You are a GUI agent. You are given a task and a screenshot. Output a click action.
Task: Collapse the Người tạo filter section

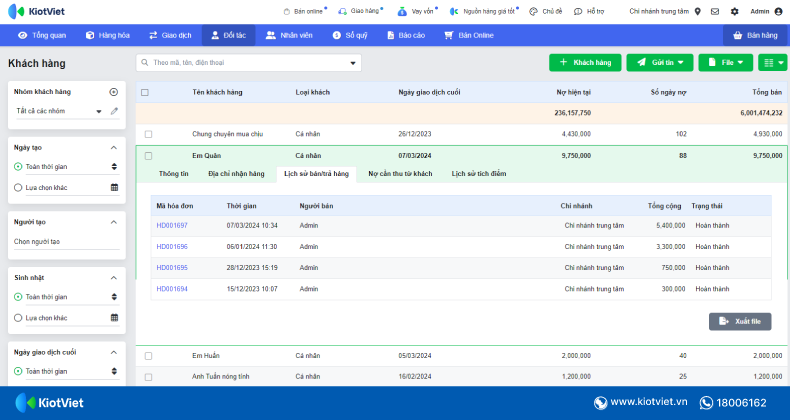click(x=114, y=222)
